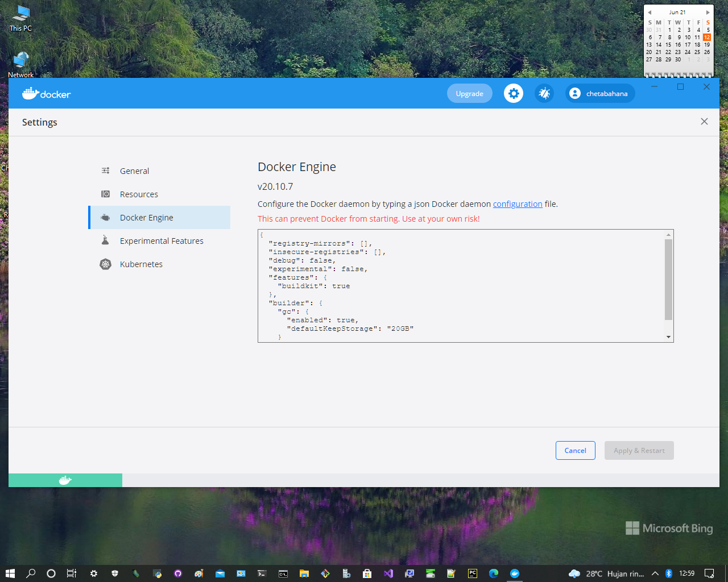Image resolution: width=728 pixels, height=582 pixels.
Task: Open the chetabahana account menu
Action: 600,93
